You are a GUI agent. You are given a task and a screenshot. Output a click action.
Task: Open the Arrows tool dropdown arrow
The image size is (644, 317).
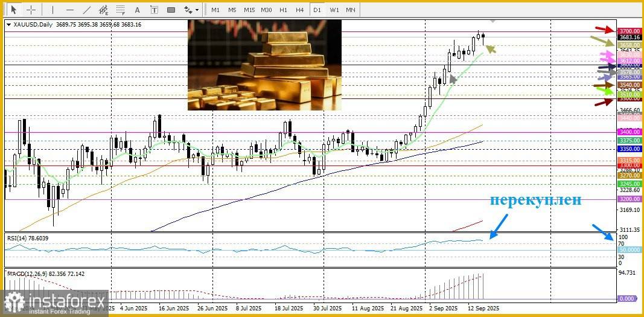click(x=197, y=10)
